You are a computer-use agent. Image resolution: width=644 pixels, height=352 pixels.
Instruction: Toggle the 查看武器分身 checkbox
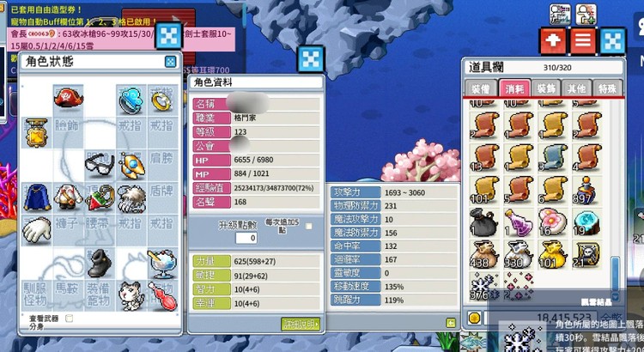(x=69, y=319)
